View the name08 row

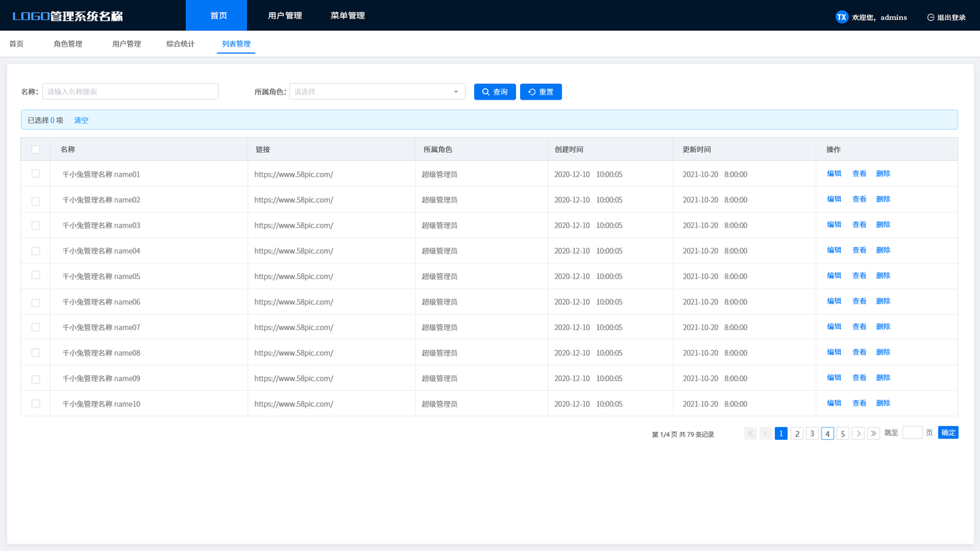point(859,352)
